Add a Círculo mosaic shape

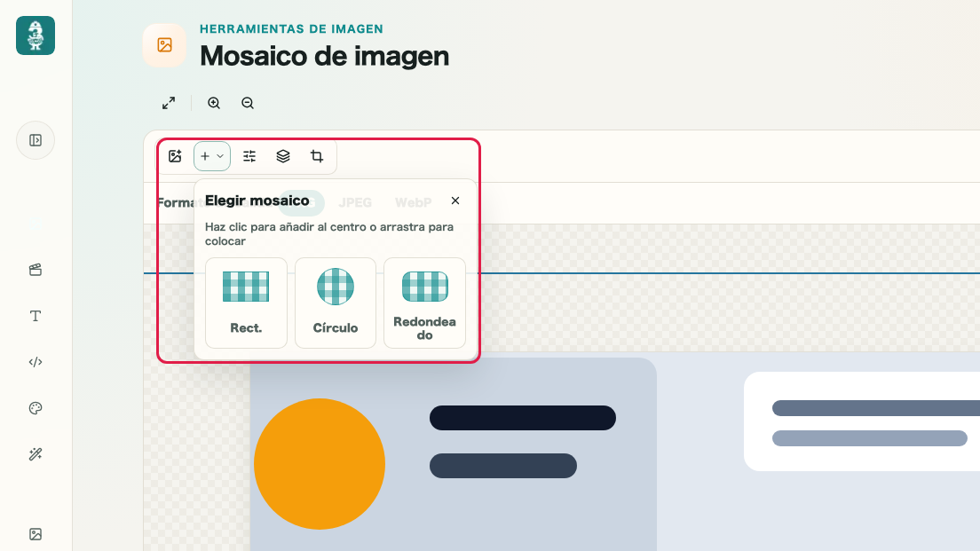coord(336,303)
